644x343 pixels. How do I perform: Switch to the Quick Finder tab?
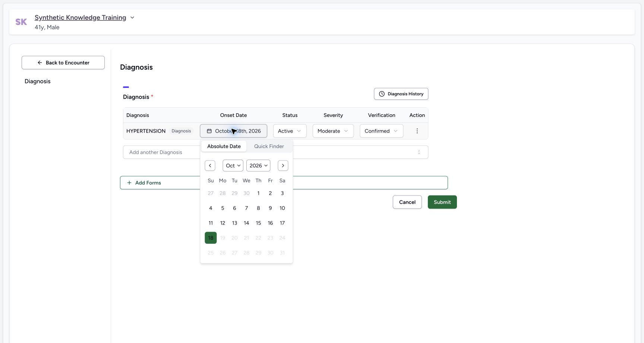click(269, 146)
